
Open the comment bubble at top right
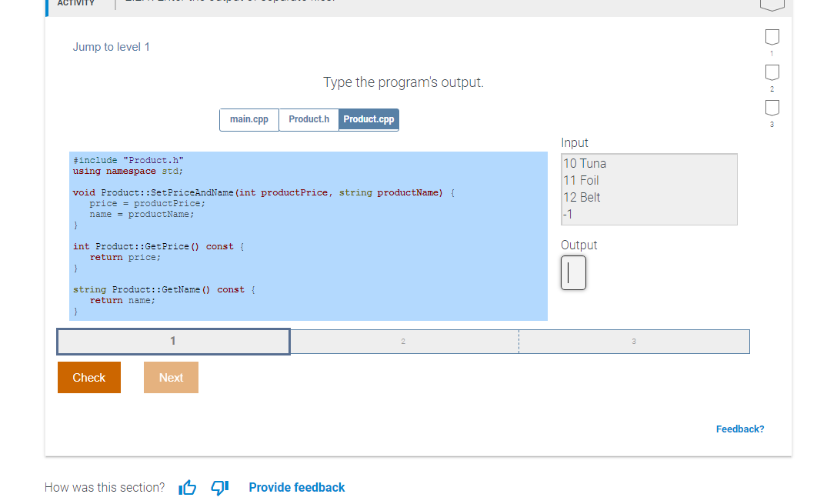pos(772,5)
